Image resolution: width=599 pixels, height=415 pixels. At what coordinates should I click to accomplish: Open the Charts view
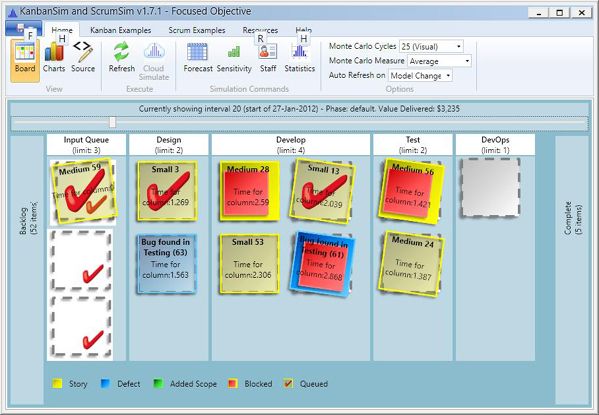[54, 57]
